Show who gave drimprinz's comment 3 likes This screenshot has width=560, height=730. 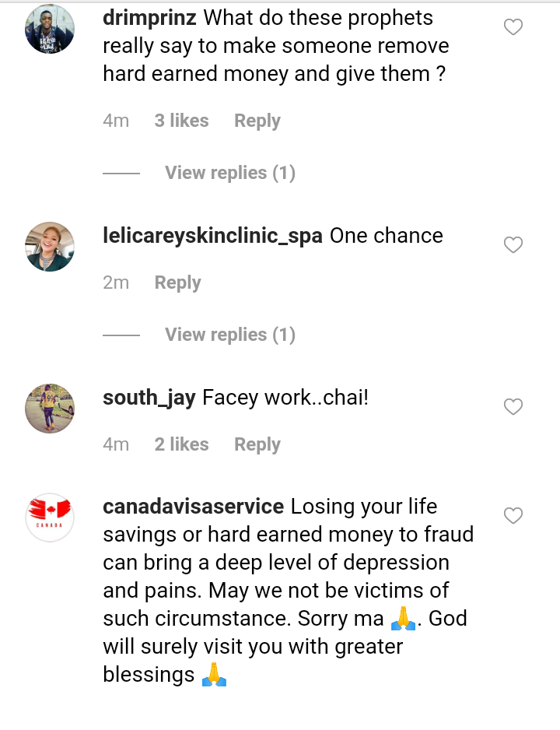click(x=181, y=121)
